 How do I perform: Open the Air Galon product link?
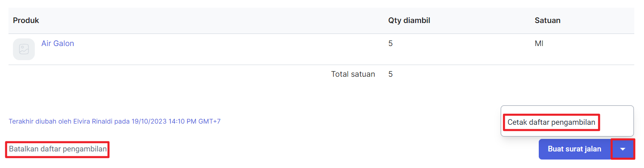coord(57,44)
